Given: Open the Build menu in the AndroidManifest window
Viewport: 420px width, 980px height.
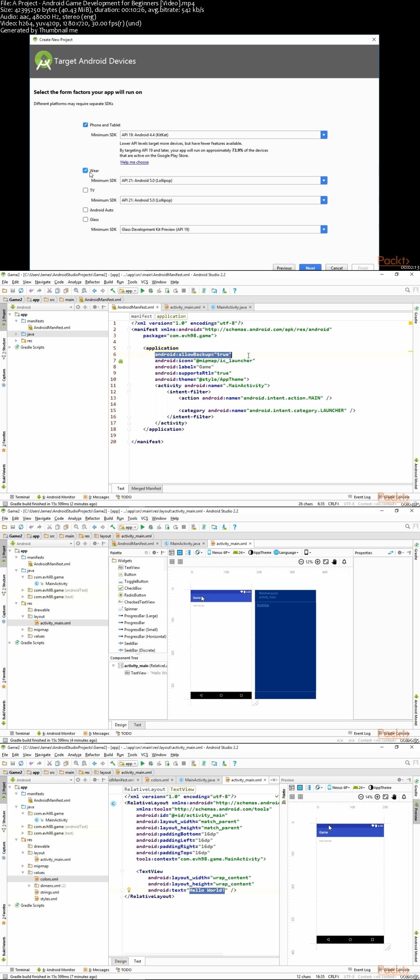Looking at the screenshot, I should click(108, 282).
